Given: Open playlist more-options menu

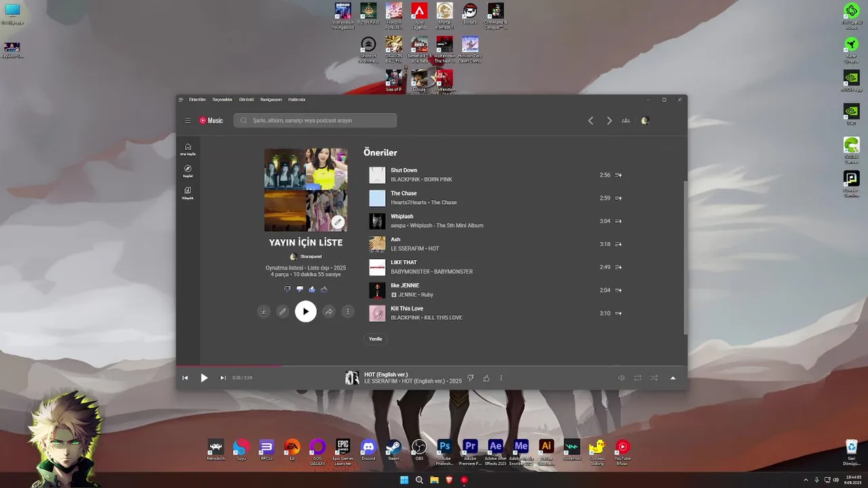Looking at the screenshot, I should click(348, 312).
